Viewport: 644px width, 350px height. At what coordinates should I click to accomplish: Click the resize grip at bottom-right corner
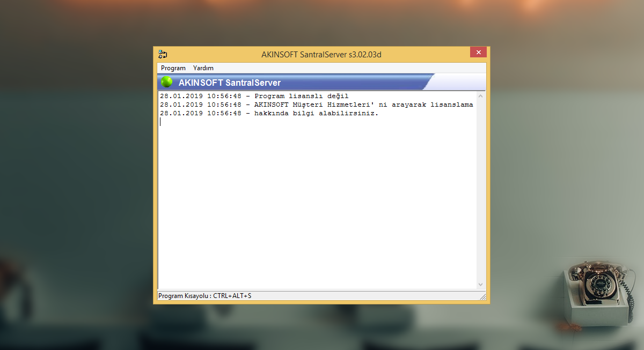coord(483,295)
